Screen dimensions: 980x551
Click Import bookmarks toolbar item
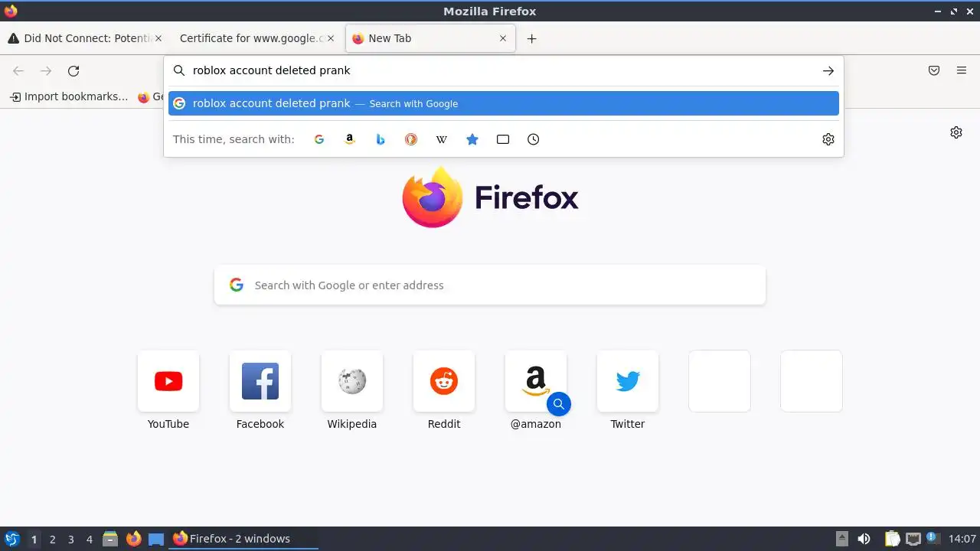(69, 96)
